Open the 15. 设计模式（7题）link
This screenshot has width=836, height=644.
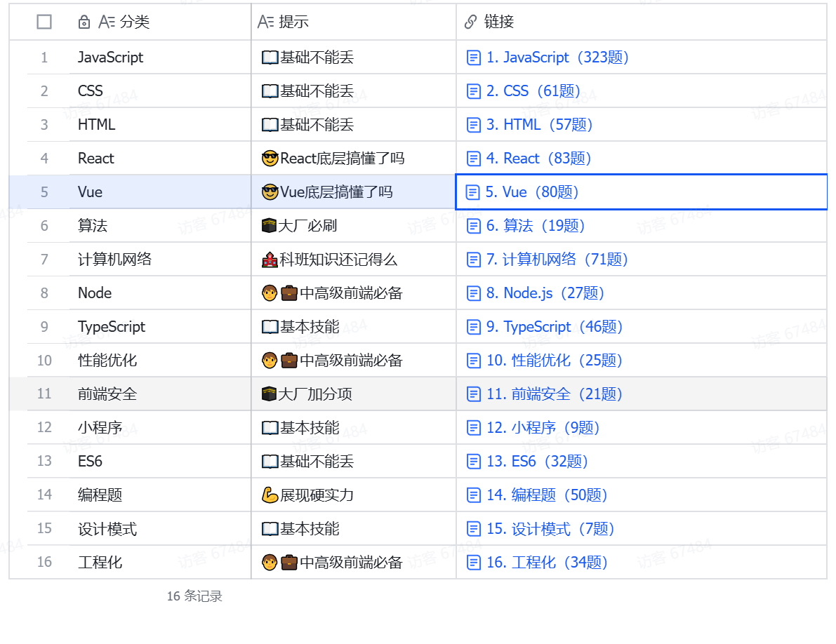[x=551, y=529]
